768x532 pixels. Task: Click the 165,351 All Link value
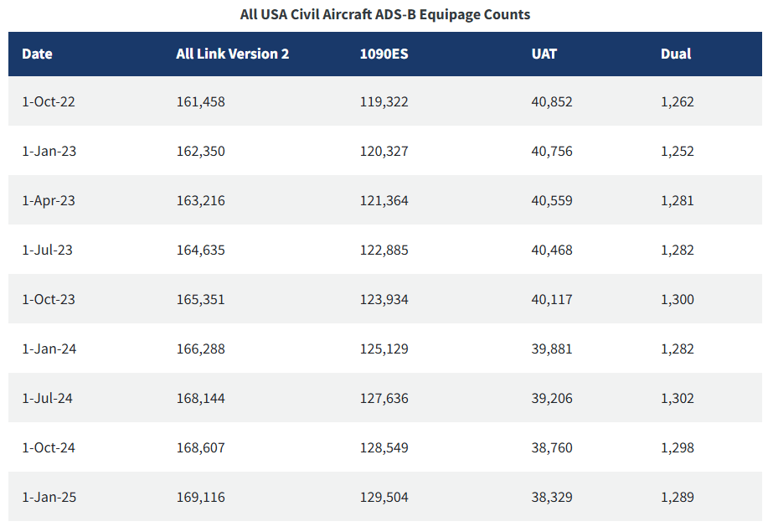tap(201, 300)
